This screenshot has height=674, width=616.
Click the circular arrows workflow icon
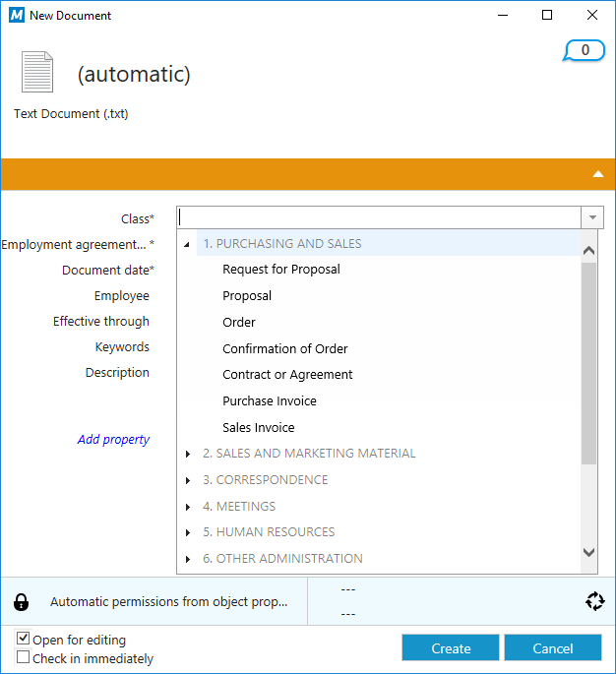pyautogui.click(x=595, y=601)
